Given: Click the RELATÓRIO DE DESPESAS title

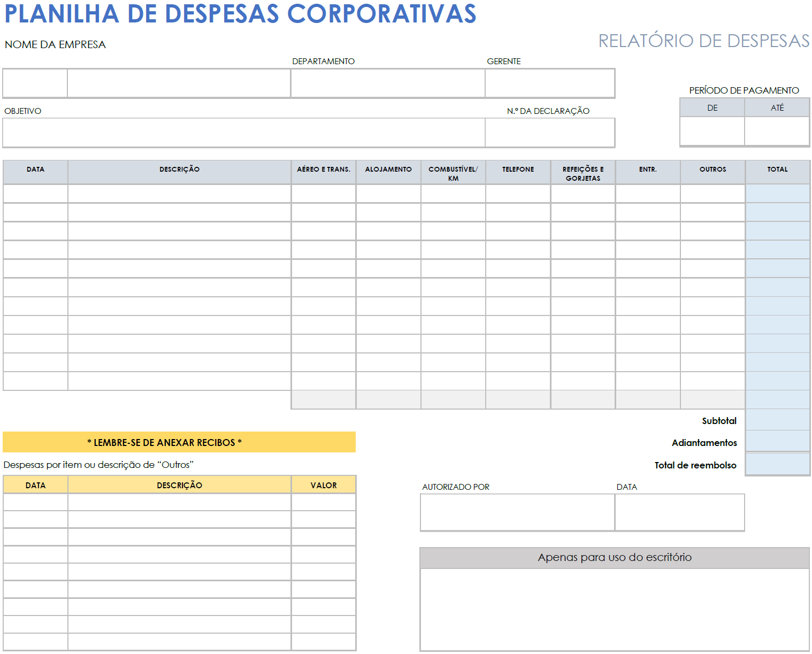Looking at the screenshot, I should [704, 39].
